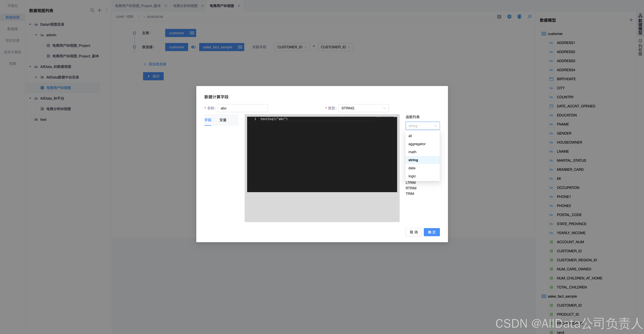Image resolution: width=644 pixels, height=334 pixels.
Task: Switch to the 变量 tab
Action: point(223,120)
